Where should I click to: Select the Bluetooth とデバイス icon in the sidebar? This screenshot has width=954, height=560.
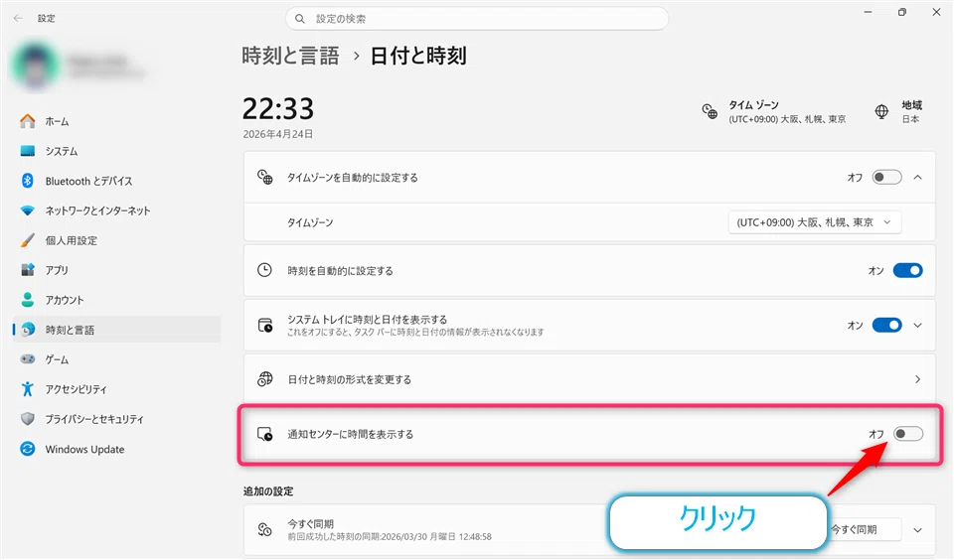tap(28, 181)
